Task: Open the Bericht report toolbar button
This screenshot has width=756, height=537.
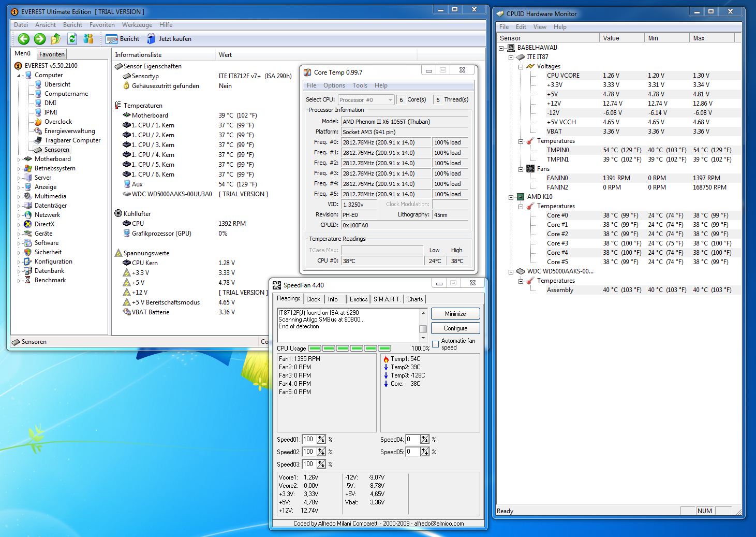Action: (123, 39)
